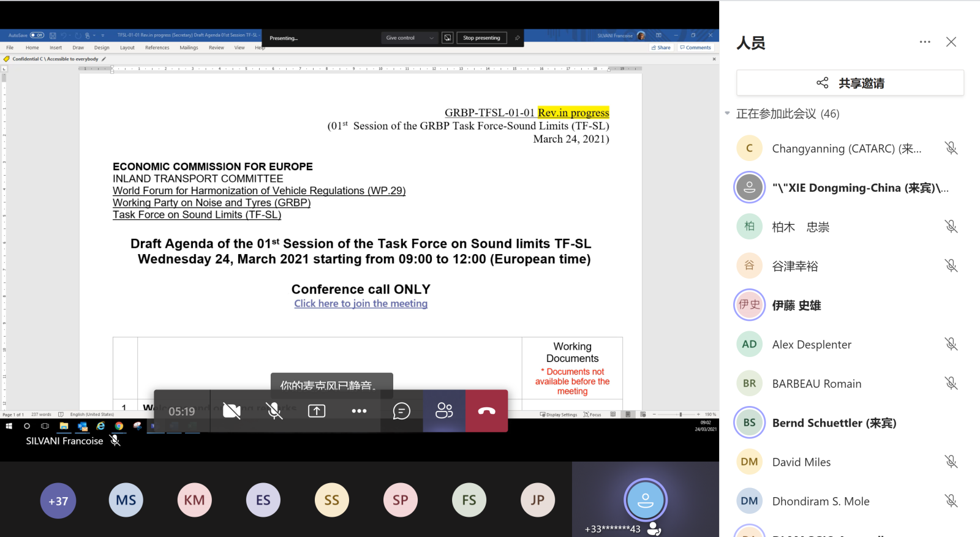Click the Stop presenting button
Image resolution: width=980 pixels, height=537 pixels.
(481, 38)
